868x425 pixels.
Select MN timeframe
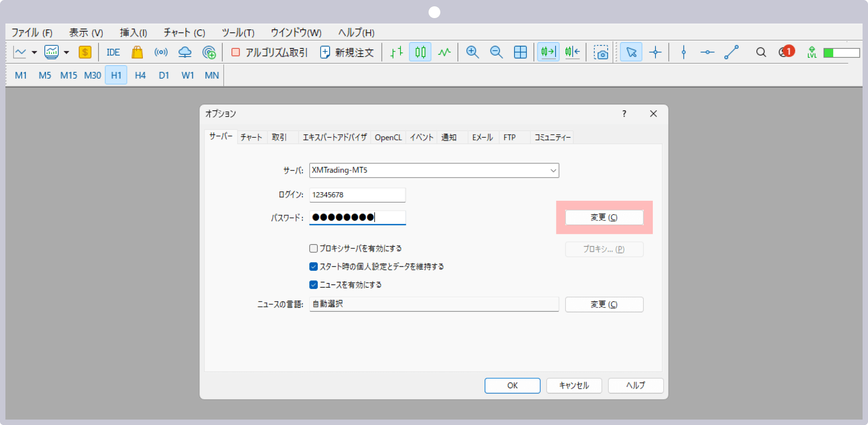[212, 76]
